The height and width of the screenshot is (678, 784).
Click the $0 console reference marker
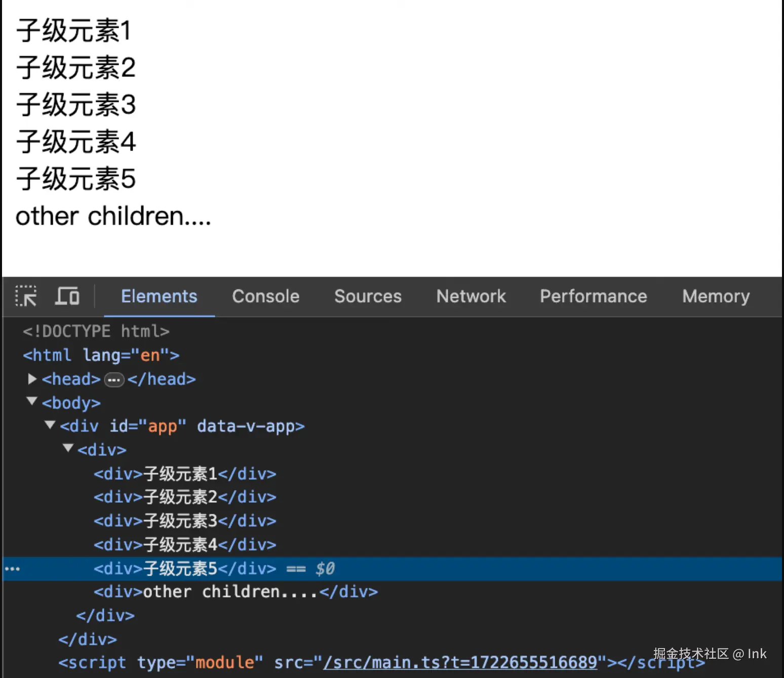[325, 569]
